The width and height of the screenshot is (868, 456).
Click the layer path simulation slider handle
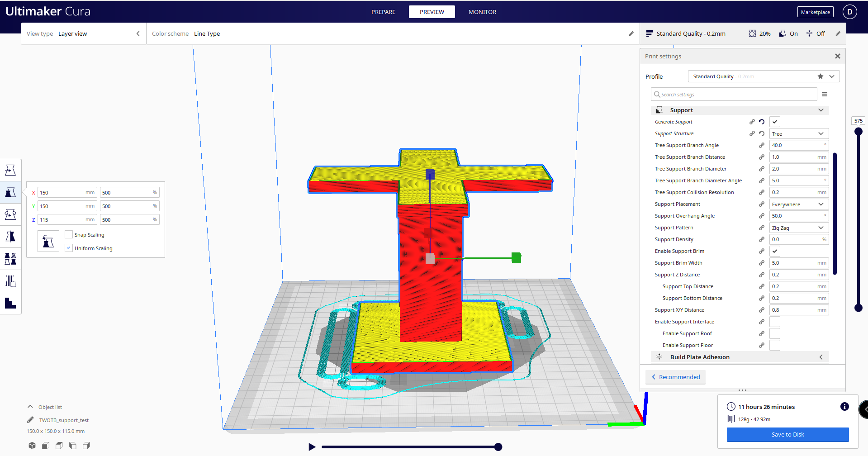[x=498, y=447]
